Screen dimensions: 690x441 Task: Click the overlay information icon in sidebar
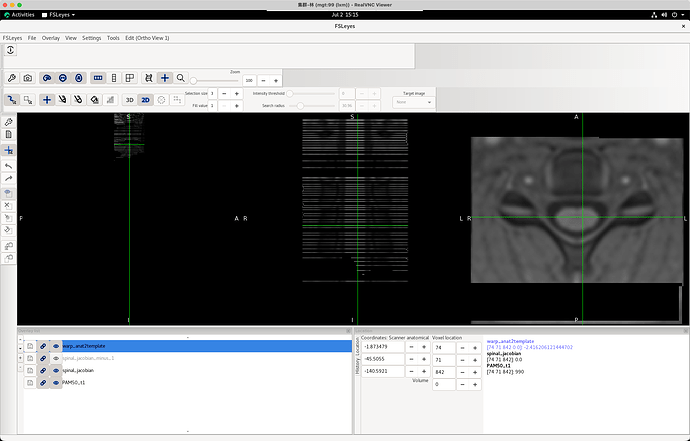pos(8,135)
